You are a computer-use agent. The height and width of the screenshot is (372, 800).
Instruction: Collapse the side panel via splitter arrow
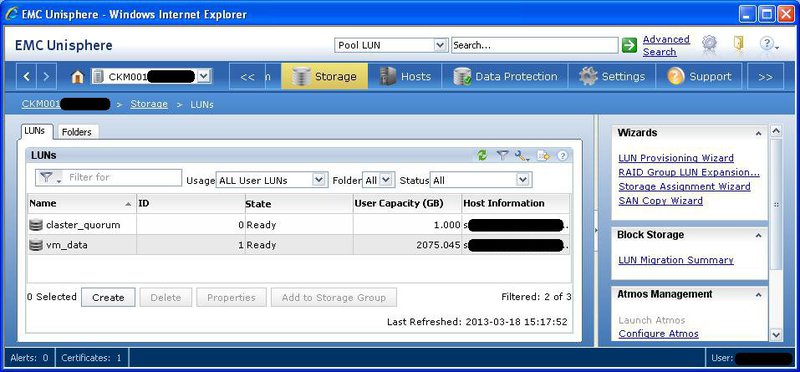(595, 231)
